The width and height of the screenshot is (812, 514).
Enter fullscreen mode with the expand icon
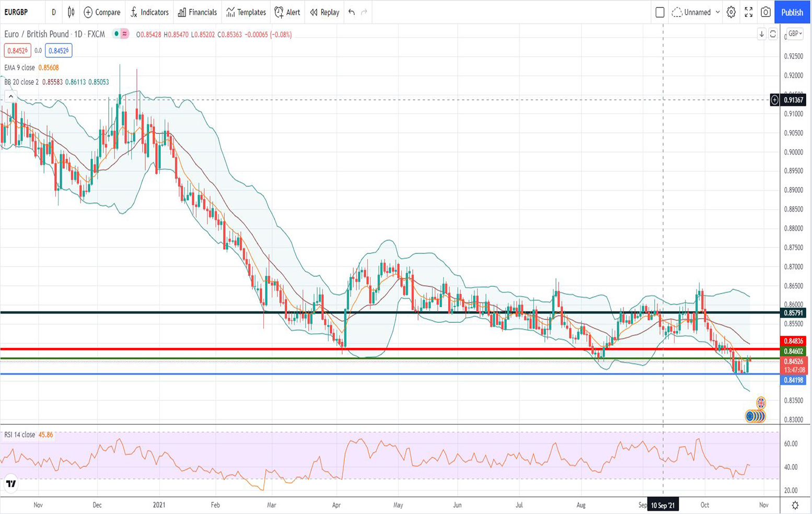click(x=748, y=12)
